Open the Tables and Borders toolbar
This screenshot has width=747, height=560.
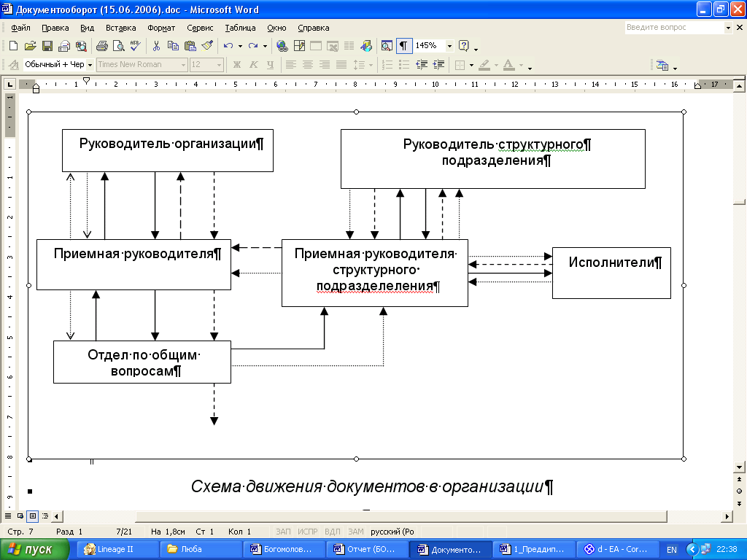point(299,46)
